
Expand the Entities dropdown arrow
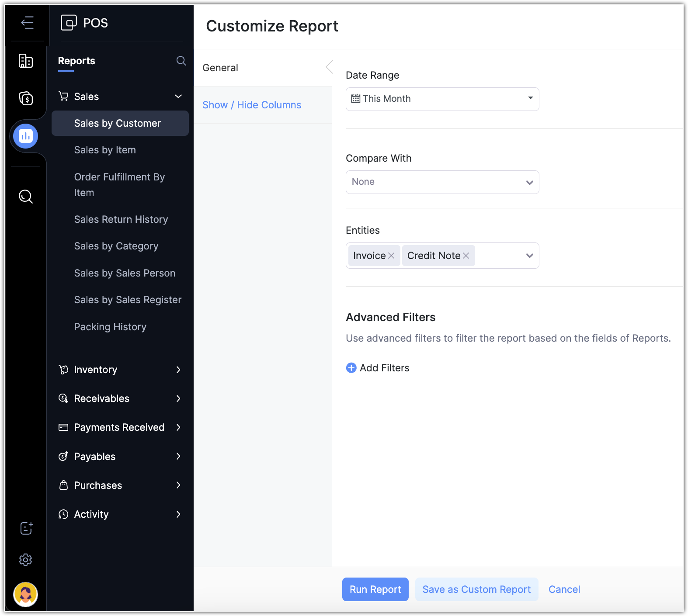[x=529, y=256]
